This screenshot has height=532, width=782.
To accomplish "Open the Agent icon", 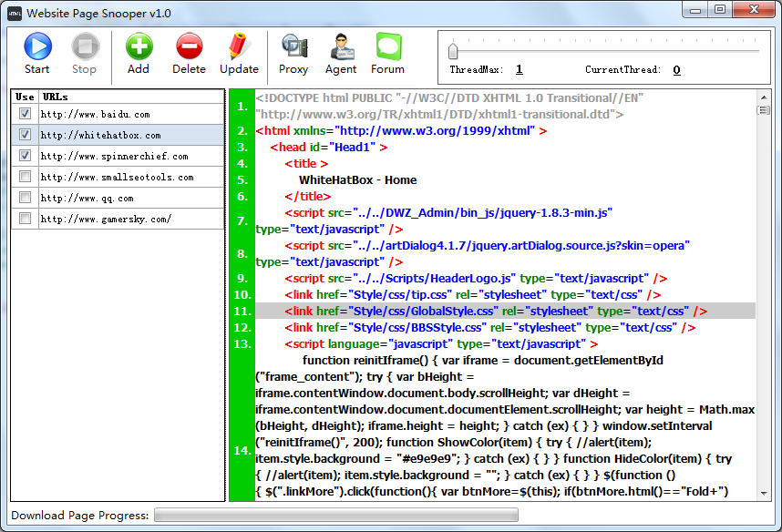I will click(341, 46).
